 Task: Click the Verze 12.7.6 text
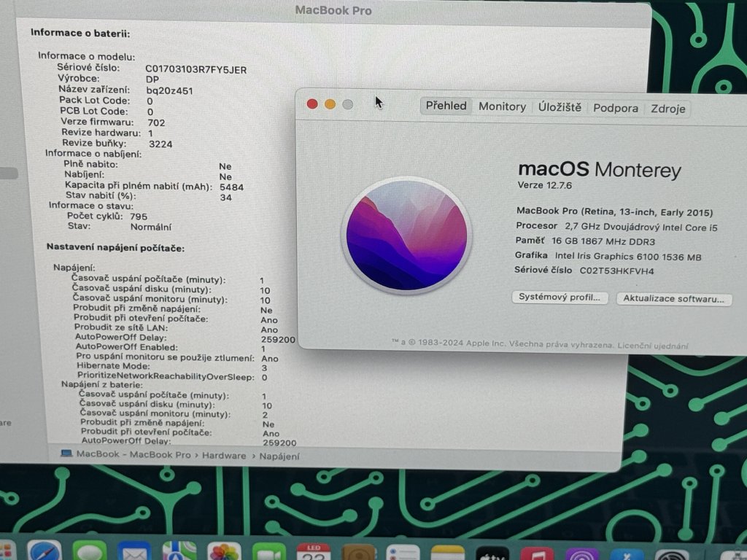click(x=544, y=185)
